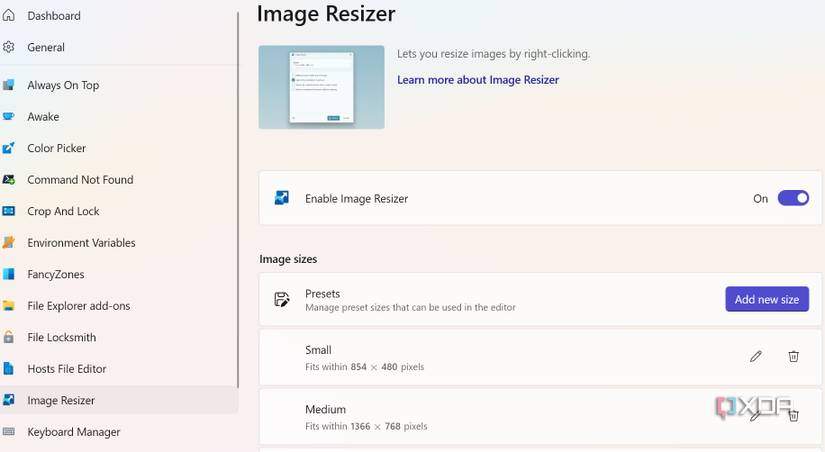Click the General gear icon
Image resolution: width=825 pixels, height=452 pixels.
pos(8,47)
